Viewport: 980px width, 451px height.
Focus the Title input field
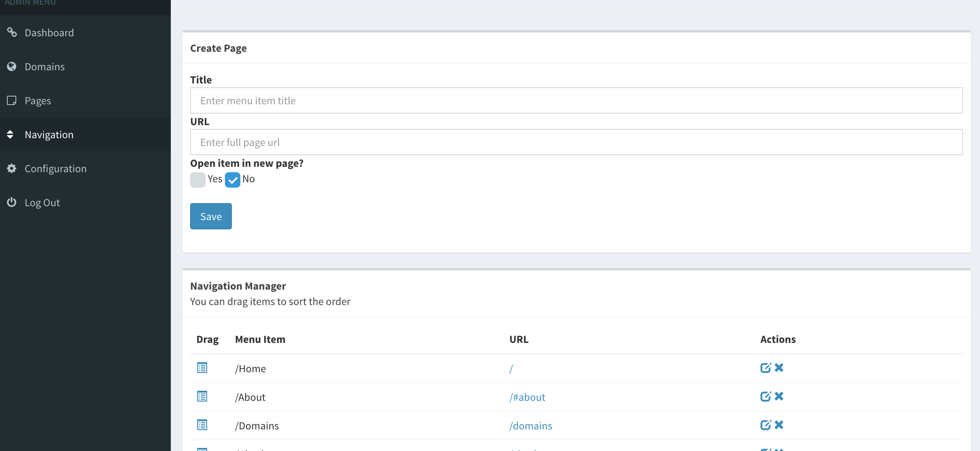[576, 101]
